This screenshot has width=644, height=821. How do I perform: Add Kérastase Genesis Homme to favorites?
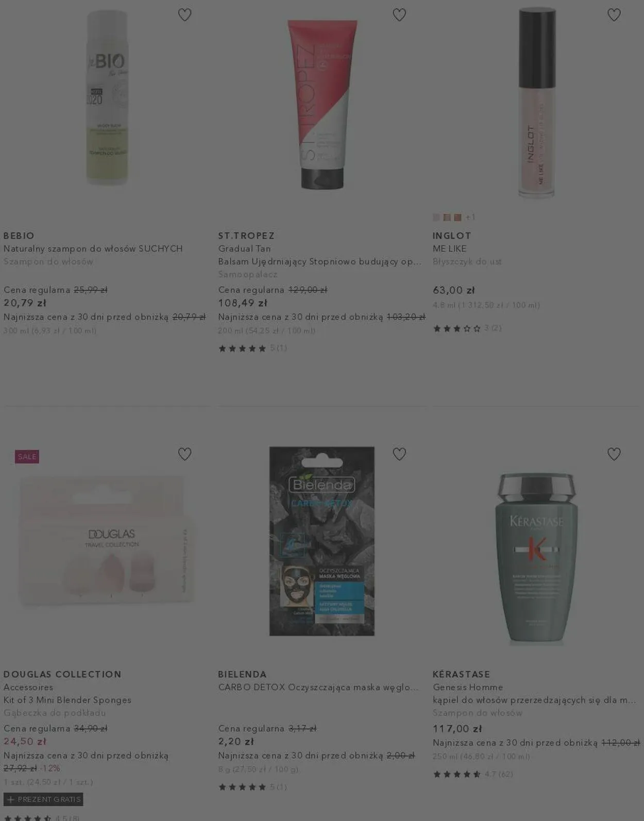point(614,454)
